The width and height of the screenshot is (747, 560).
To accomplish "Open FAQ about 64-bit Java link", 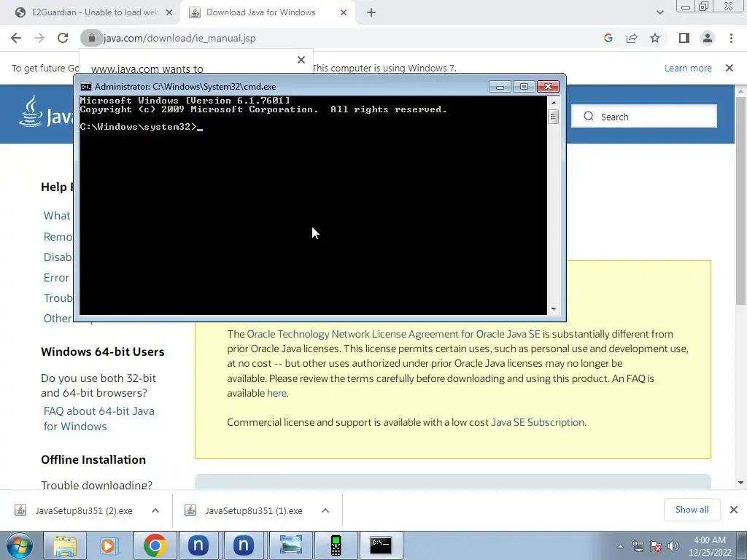I will [x=99, y=419].
